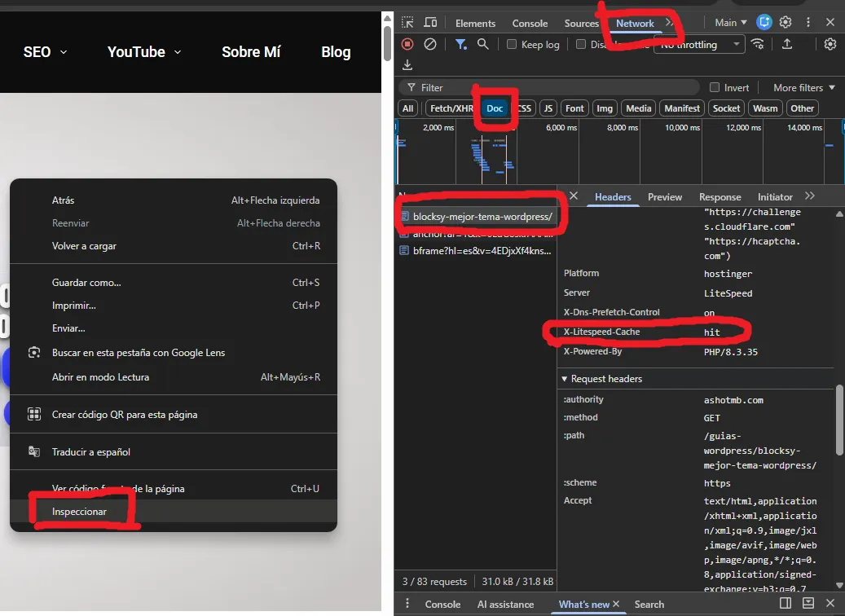Click the blue funnel filter icon
845x616 pixels.
pyautogui.click(x=460, y=44)
